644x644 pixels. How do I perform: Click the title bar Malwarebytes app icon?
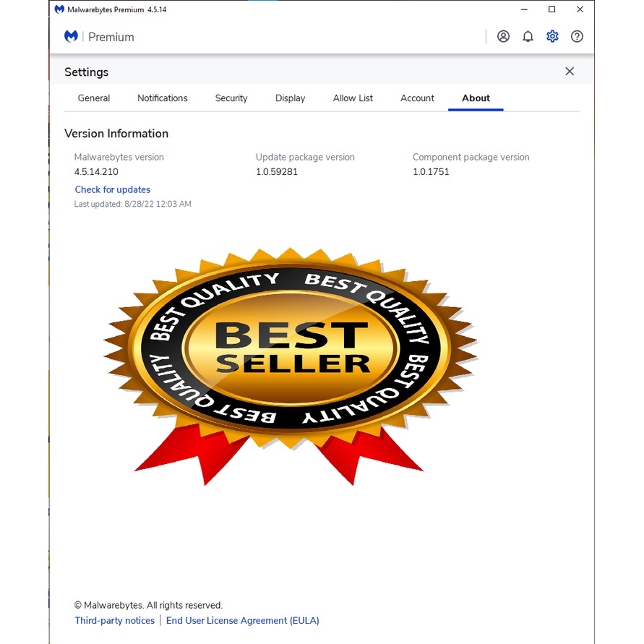pyautogui.click(x=59, y=9)
